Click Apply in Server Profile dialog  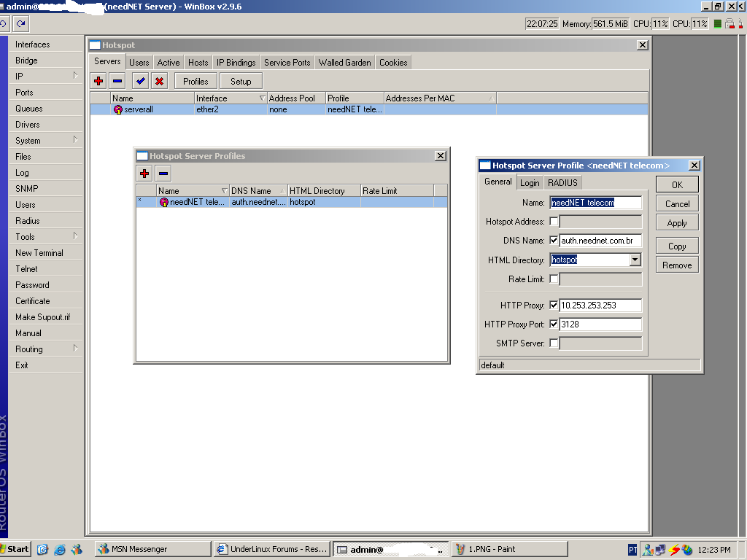tap(677, 223)
